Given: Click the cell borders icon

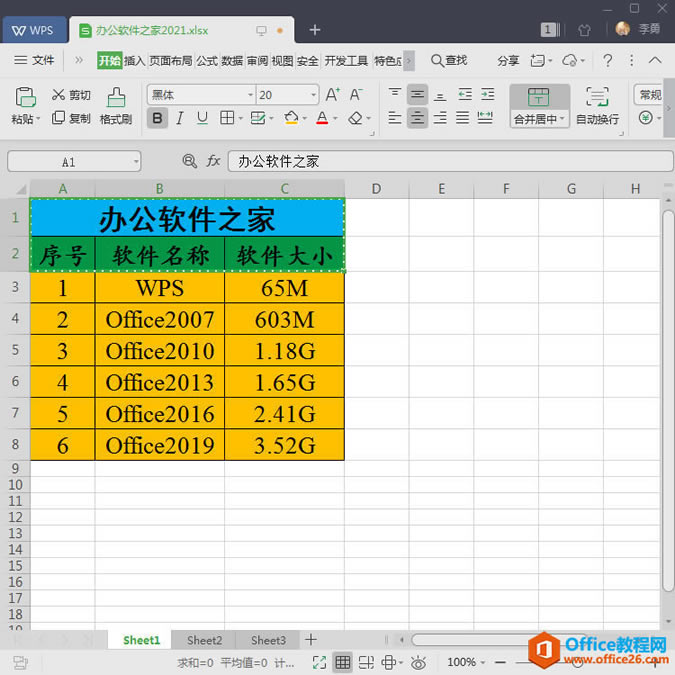Looking at the screenshot, I should click(x=227, y=118).
